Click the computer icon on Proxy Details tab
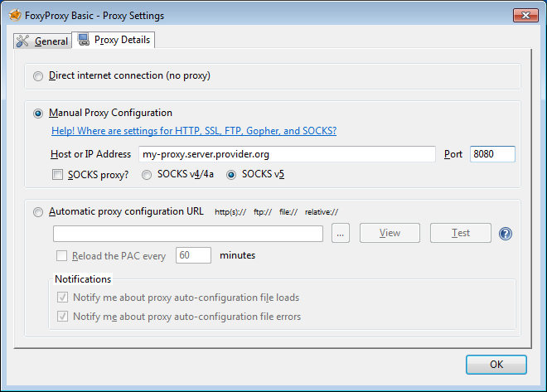 (83, 40)
